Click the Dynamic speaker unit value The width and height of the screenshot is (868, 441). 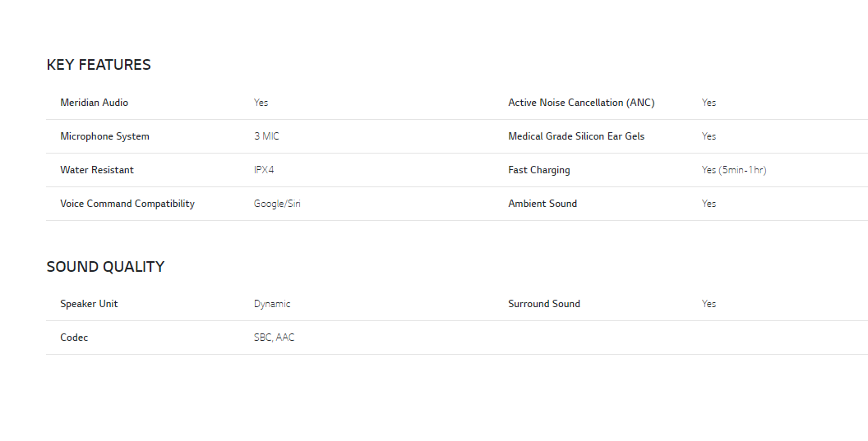[x=272, y=304]
